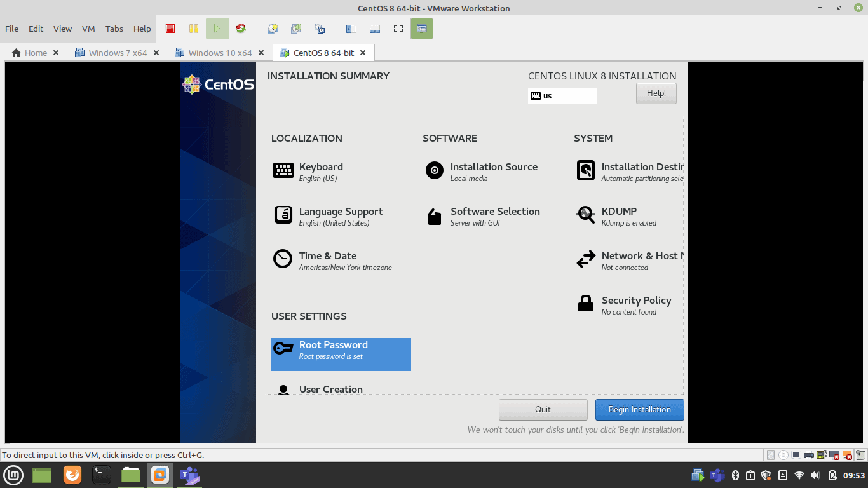Enter full screen mode icon

[398, 29]
